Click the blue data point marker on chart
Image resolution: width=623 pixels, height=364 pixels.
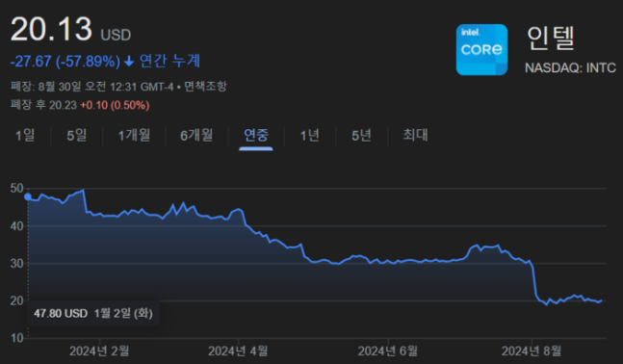tap(28, 196)
